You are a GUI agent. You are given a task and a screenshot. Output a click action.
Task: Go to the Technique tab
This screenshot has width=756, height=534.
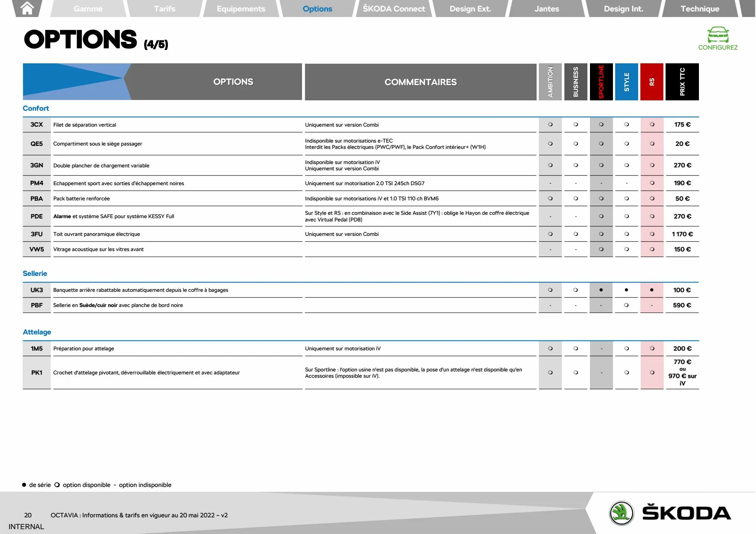point(700,9)
